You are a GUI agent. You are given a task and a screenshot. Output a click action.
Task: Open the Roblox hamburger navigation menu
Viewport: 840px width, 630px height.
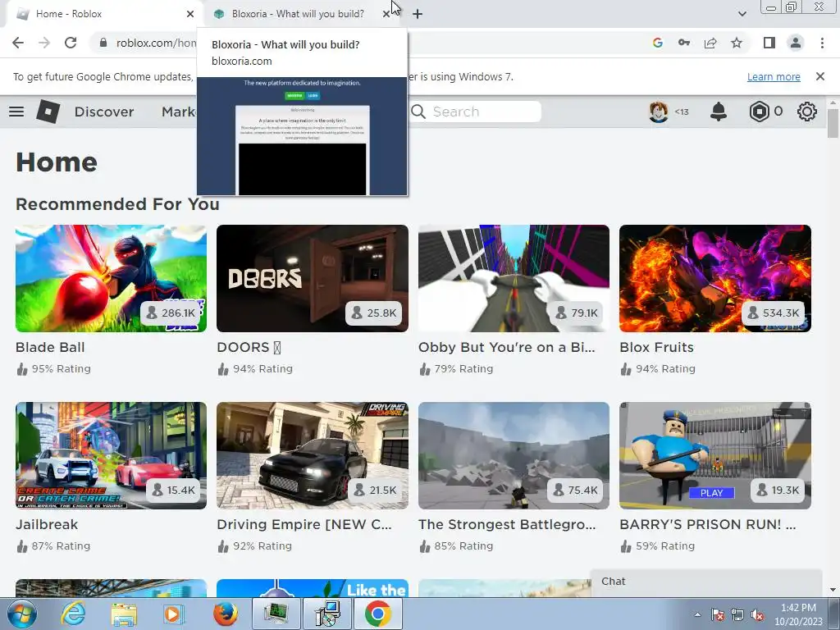pyautogui.click(x=16, y=112)
